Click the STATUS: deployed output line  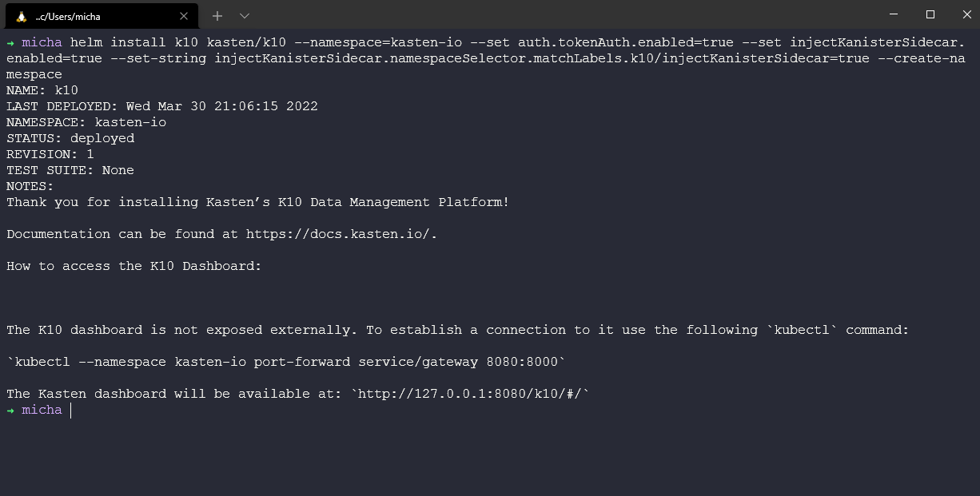pos(70,138)
